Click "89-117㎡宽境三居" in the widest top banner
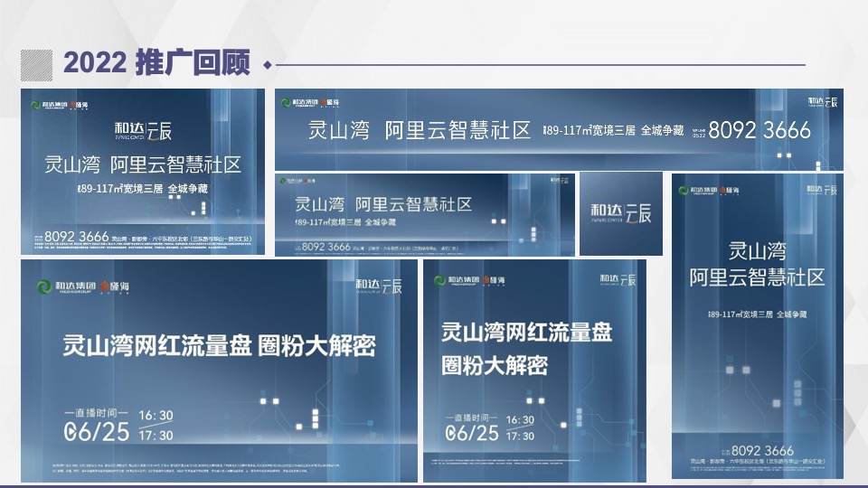The width and height of the screenshot is (868, 488). 589,130
